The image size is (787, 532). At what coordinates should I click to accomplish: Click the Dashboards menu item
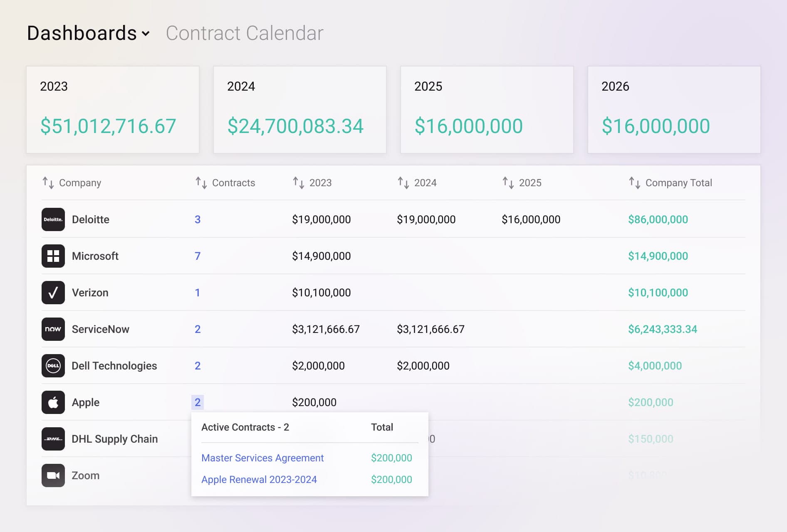(82, 33)
